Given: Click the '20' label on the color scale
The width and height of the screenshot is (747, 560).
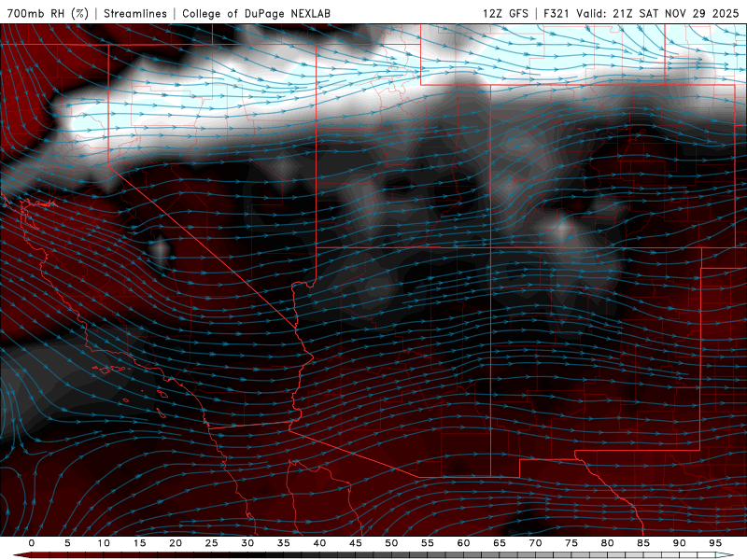Looking at the screenshot, I should 176,543.
